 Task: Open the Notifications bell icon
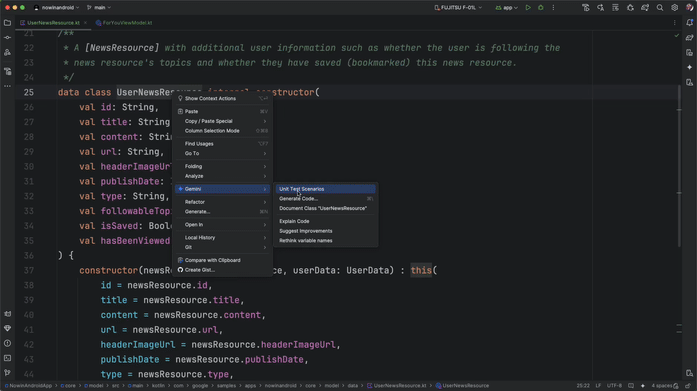click(x=689, y=23)
